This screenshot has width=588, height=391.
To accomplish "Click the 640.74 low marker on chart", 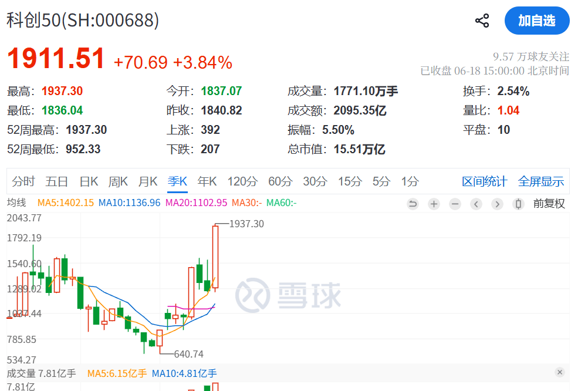I will pos(188,354).
